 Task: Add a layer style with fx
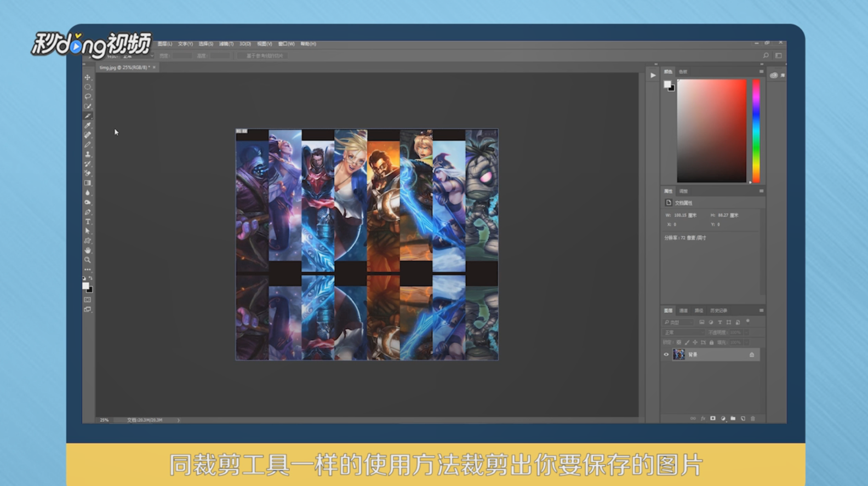[703, 419]
